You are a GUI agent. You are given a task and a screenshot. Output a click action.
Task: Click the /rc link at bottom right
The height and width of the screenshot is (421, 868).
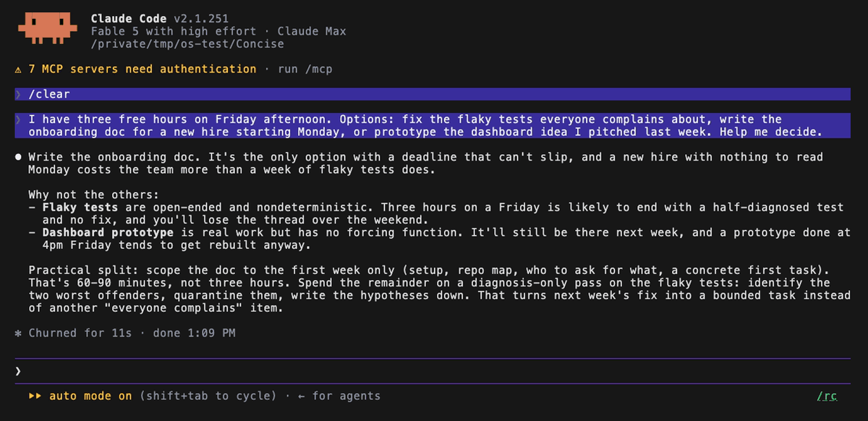pos(827,396)
